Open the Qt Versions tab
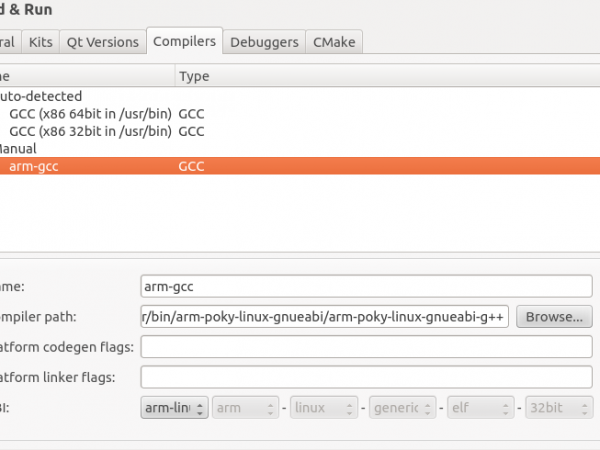The width and height of the screenshot is (600, 450). point(103,42)
